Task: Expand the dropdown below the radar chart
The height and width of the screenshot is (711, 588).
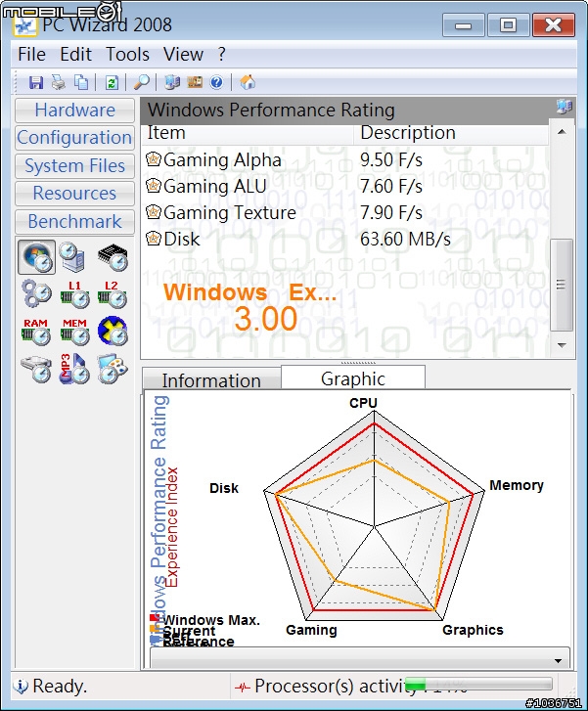Action: 558,660
